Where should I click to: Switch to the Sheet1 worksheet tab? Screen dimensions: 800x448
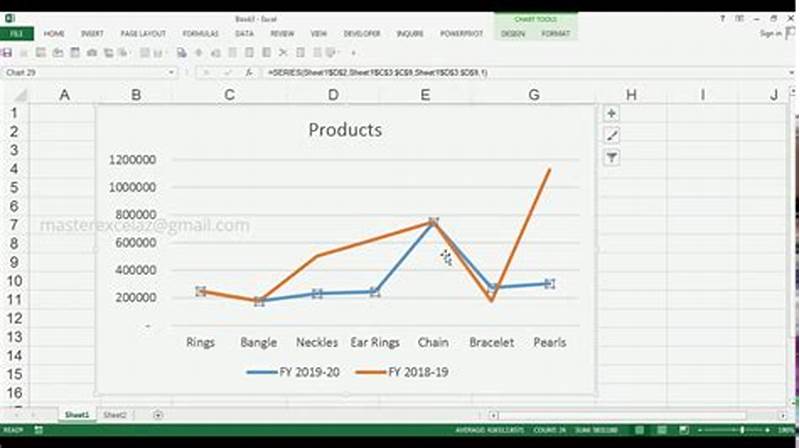77,415
